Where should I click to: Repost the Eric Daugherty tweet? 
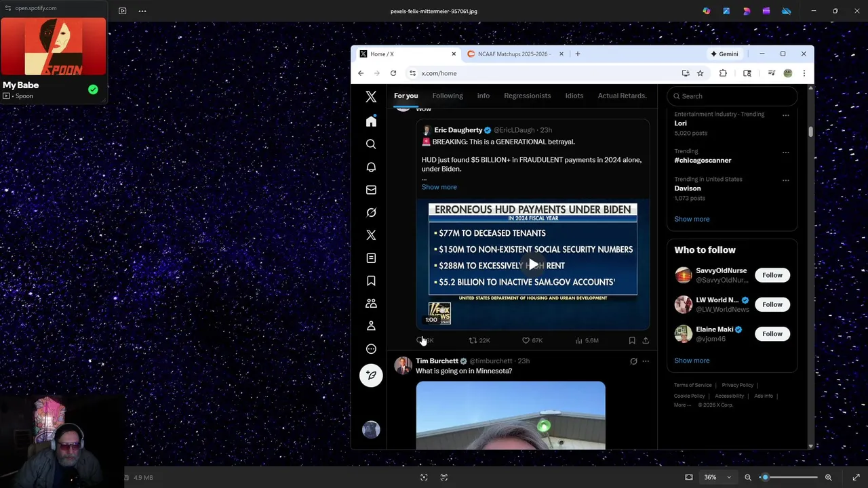click(x=479, y=340)
